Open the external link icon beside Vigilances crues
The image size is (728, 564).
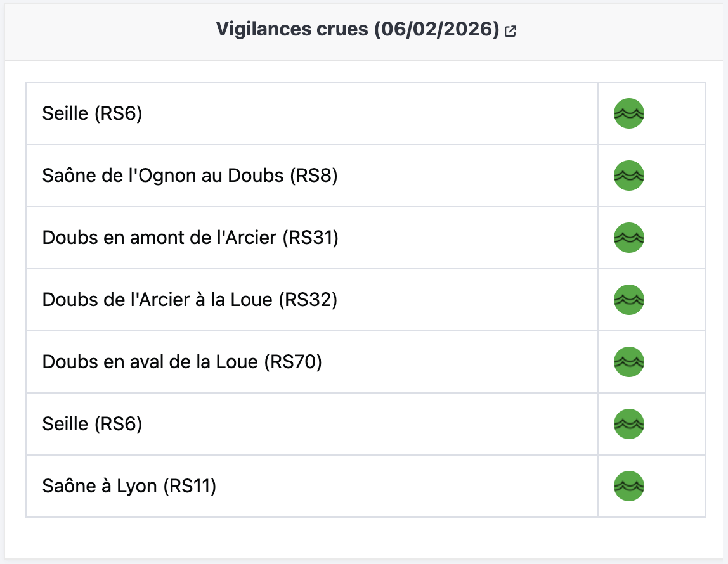(510, 31)
